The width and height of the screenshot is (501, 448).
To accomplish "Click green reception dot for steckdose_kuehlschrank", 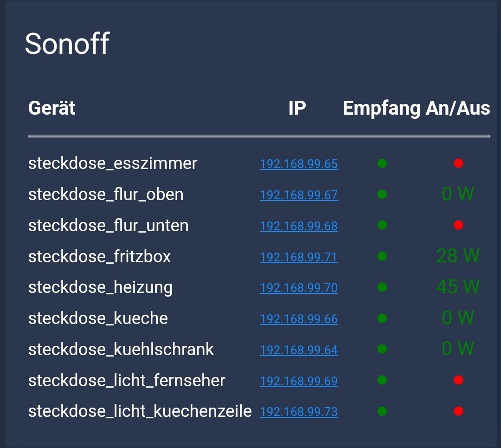I will [382, 349].
